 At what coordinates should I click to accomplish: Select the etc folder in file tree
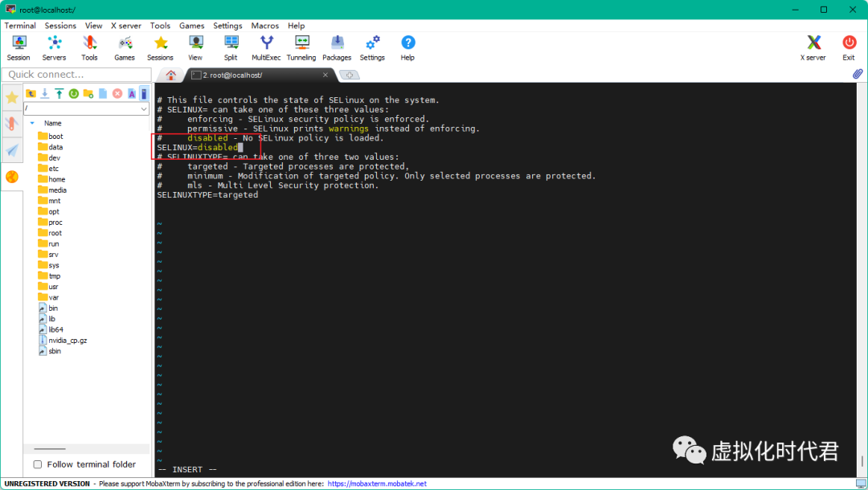(x=53, y=169)
